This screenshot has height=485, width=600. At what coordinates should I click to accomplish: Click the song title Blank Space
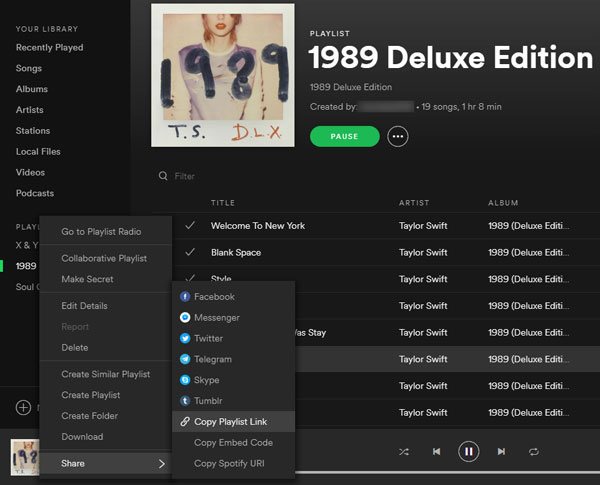(236, 253)
